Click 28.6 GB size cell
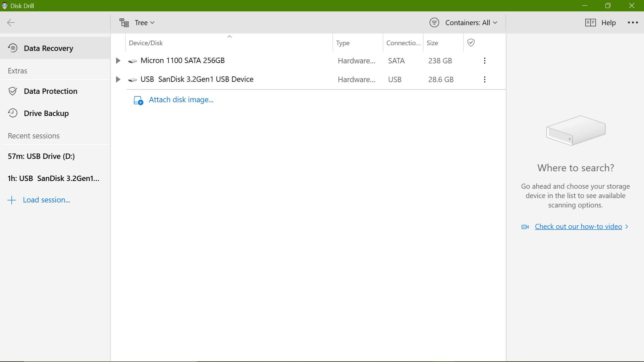The width and height of the screenshot is (644, 362). point(441,79)
